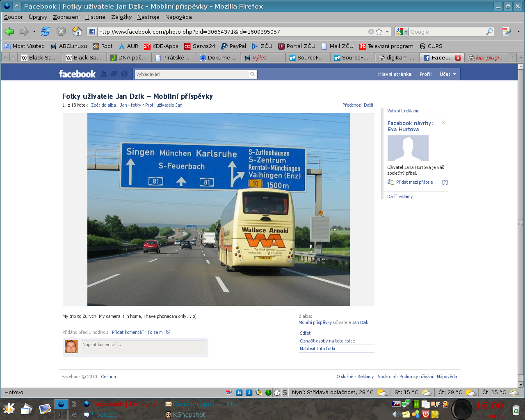Open the back/forward history dropdown arrow

[34, 32]
